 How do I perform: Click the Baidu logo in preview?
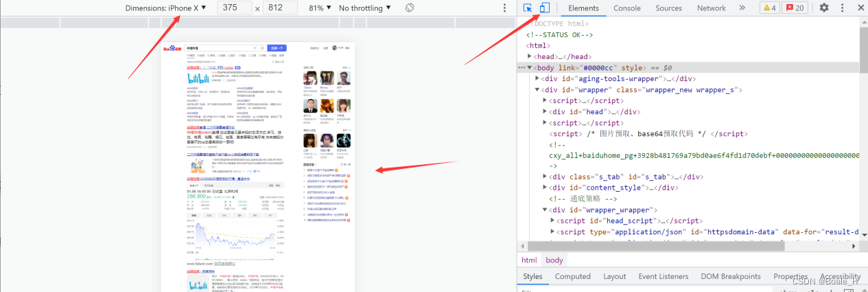point(172,48)
